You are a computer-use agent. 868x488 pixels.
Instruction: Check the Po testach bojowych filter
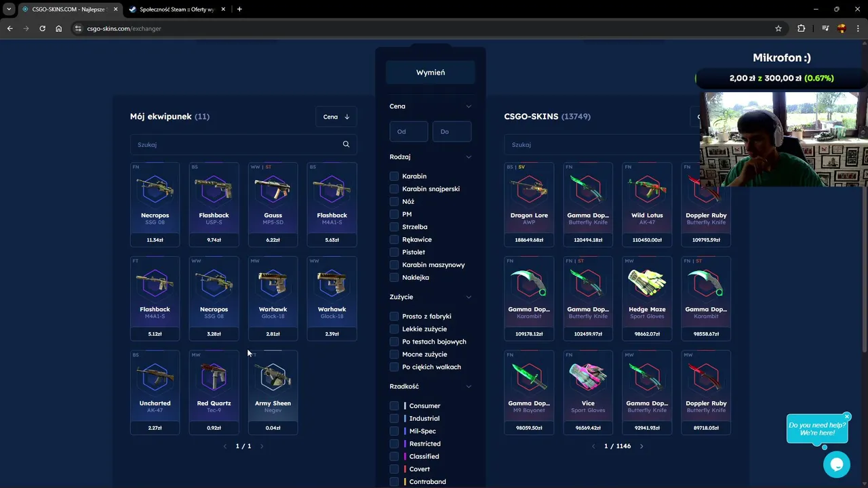click(x=394, y=342)
